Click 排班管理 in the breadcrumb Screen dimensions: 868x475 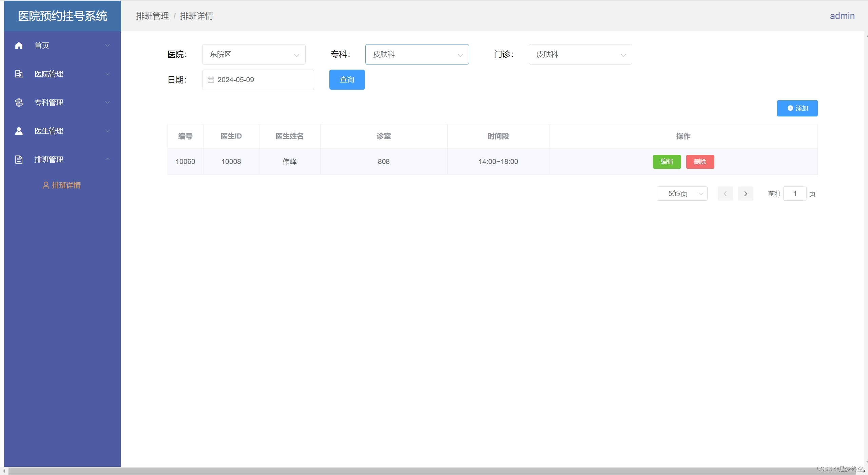(152, 16)
